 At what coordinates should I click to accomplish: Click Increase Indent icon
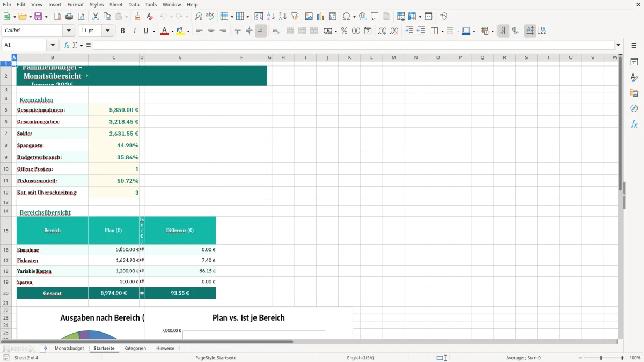point(409,31)
